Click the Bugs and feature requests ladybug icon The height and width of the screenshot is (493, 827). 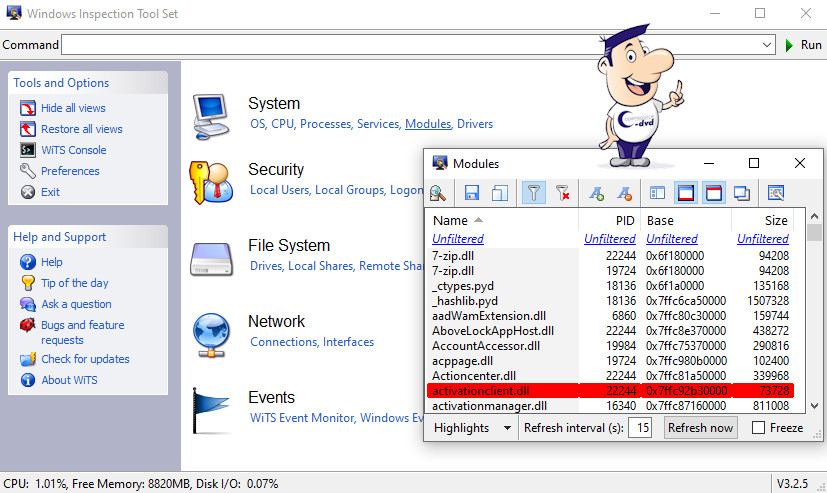(x=28, y=326)
